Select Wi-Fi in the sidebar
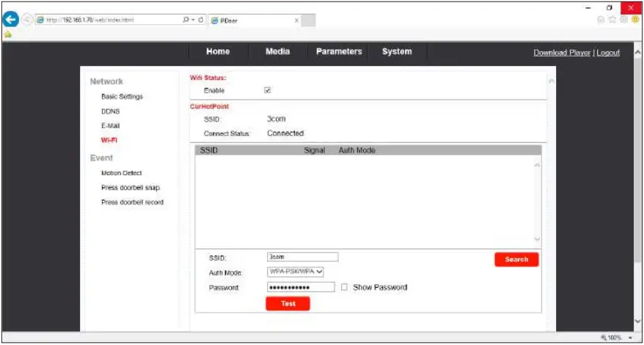 point(109,140)
